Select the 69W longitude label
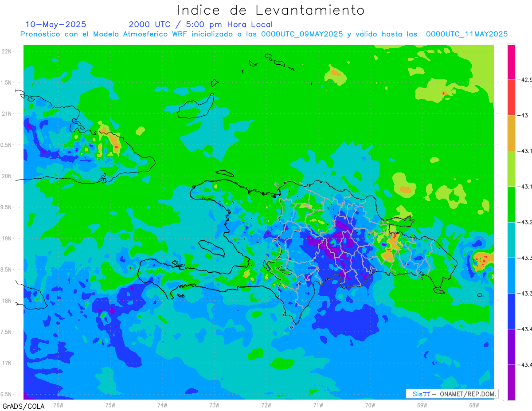 (422, 405)
